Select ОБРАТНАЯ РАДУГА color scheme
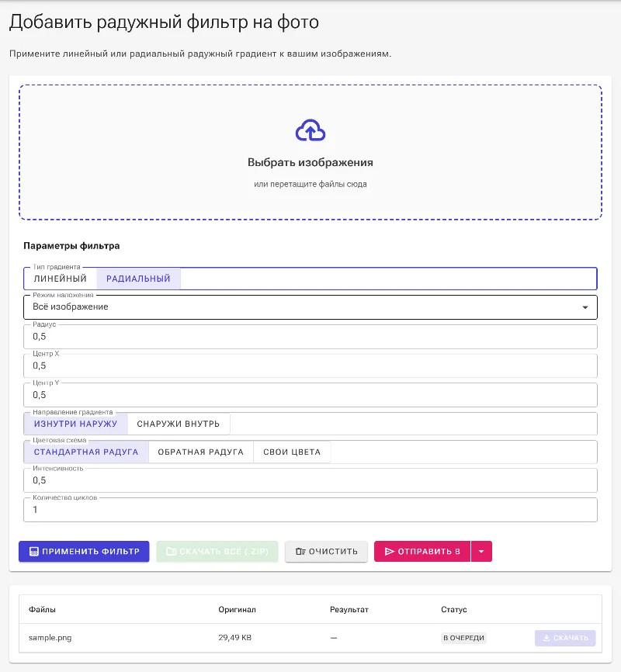The height and width of the screenshot is (672, 621). coord(201,452)
